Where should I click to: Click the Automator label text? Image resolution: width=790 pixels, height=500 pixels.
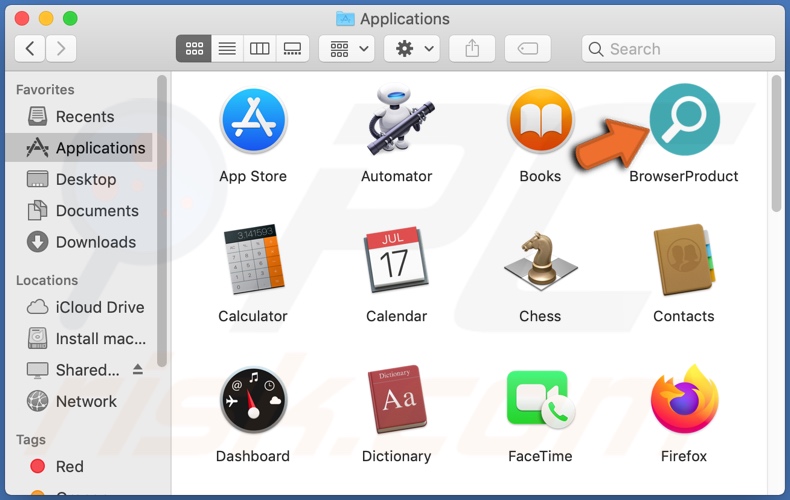397,176
